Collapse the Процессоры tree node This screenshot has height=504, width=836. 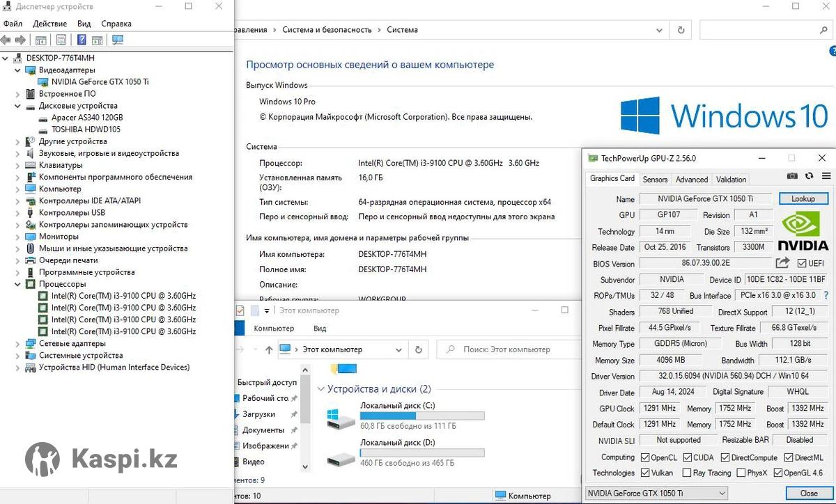click(18, 284)
